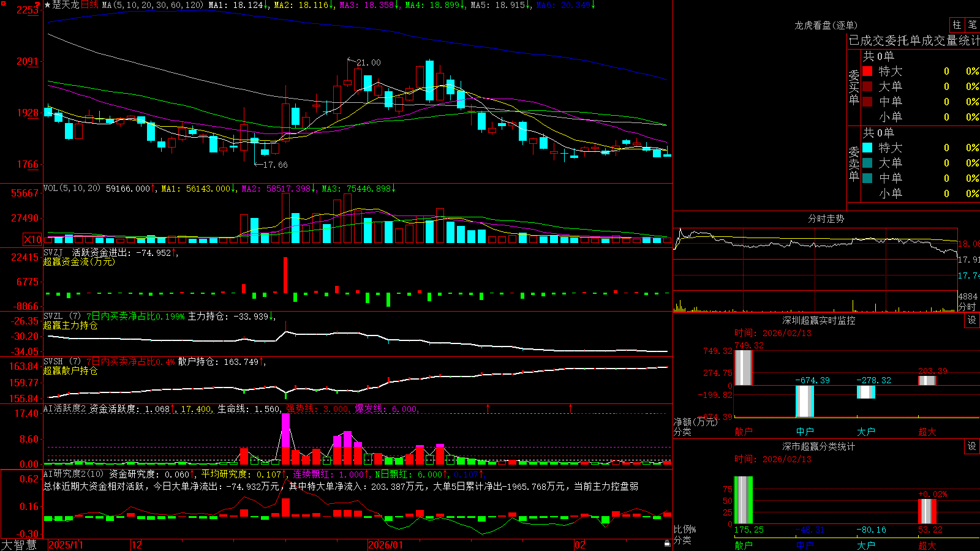The width and height of the screenshot is (980, 551).
Task: Click the X10 volume scale box
Action: pos(32,239)
